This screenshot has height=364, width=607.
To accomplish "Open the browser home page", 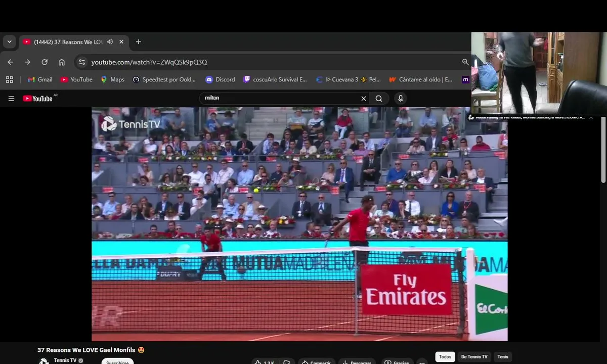I will (x=62, y=62).
